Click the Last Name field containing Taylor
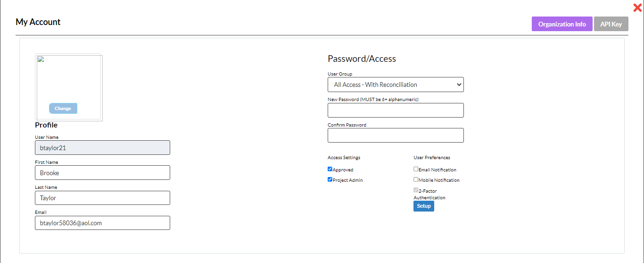Image resolution: width=644 pixels, height=263 pixels. [x=102, y=198]
